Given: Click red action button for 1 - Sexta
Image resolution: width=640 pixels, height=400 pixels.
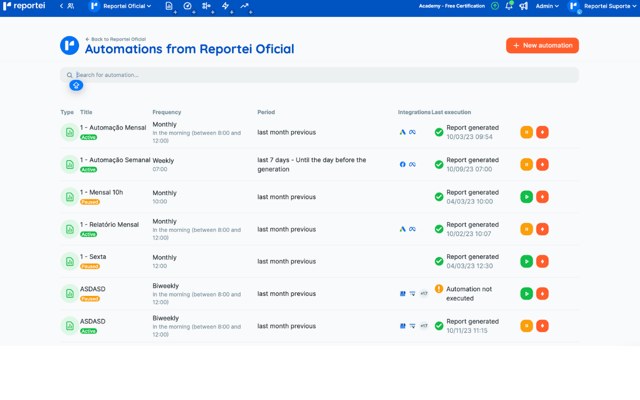Looking at the screenshot, I should 542,261.
